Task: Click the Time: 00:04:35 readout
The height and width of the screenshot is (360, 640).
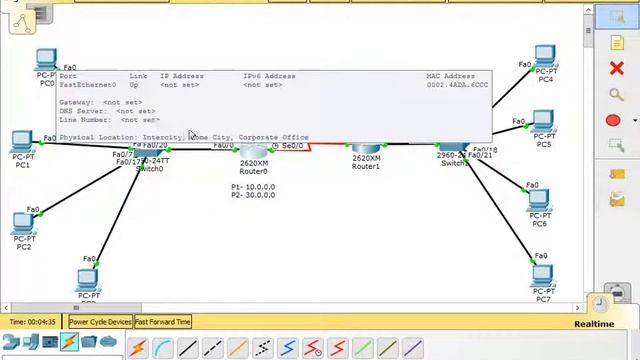Action: (32, 322)
